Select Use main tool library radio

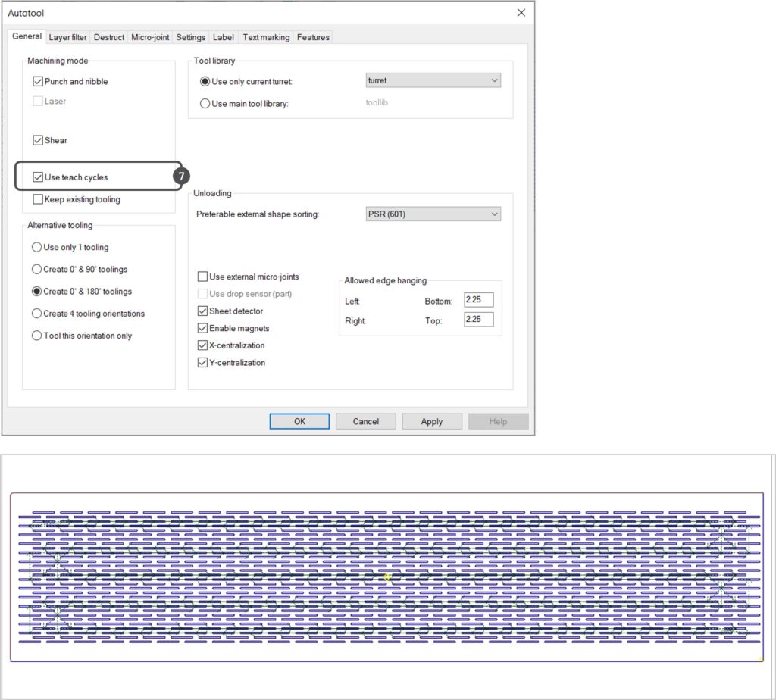pyautogui.click(x=205, y=104)
